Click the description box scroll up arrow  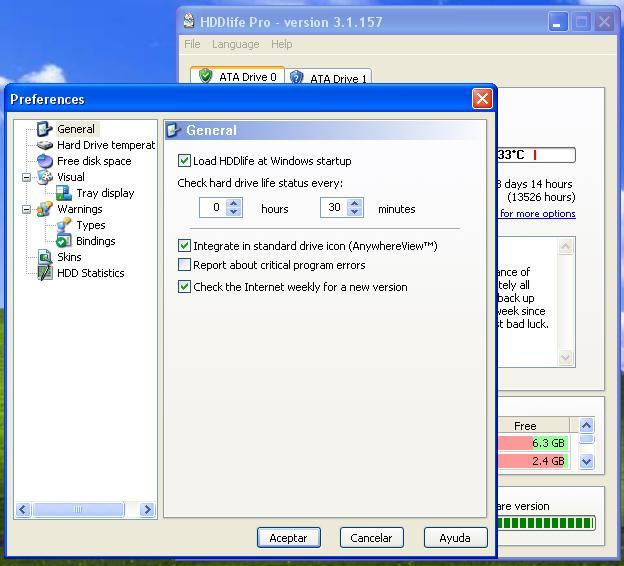pos(566,247)
